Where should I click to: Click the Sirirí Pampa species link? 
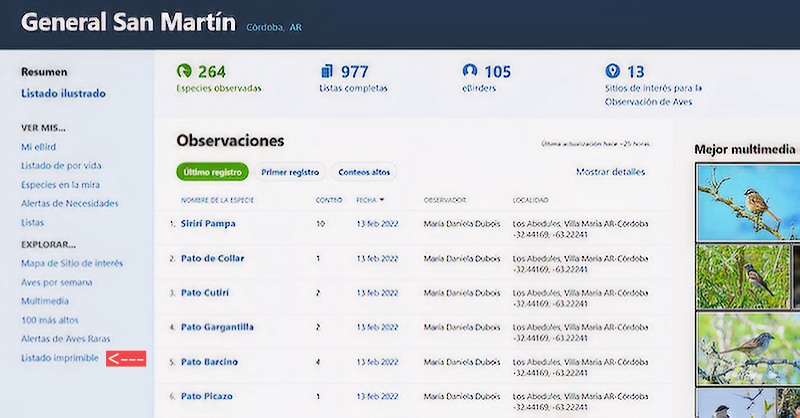pos(208,224)
